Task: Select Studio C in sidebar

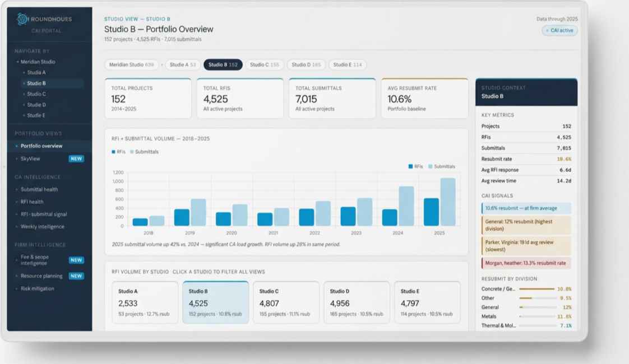Action: click(36, 94)
